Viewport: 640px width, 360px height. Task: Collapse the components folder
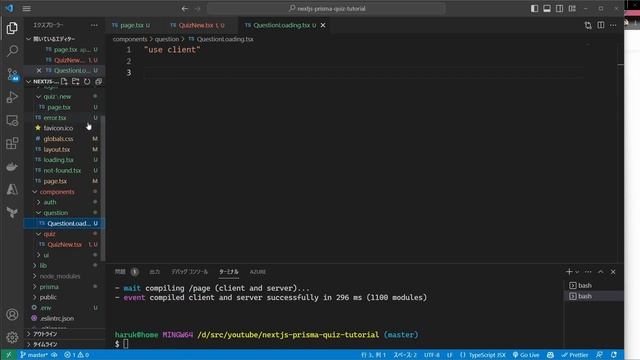[x=57, y=191]
